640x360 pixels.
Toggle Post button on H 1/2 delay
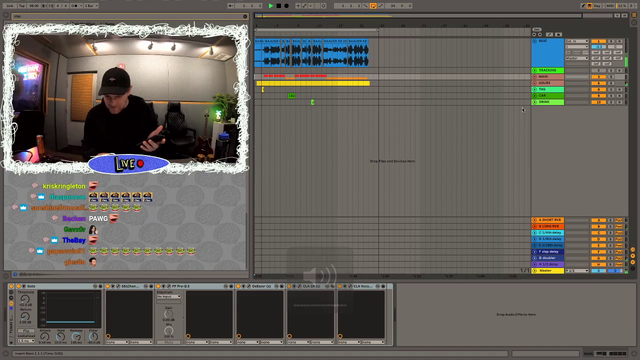619,264
